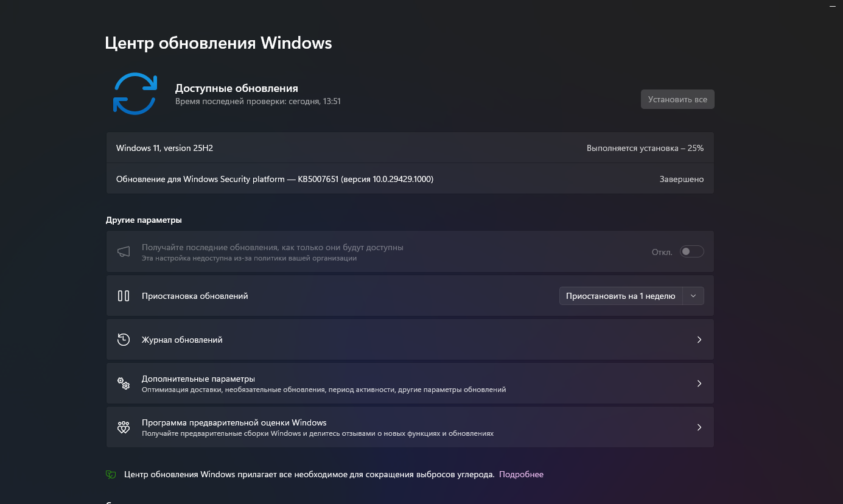Click the organization policy notice text
Screen dimensions: 843x504
coord(250,258)
